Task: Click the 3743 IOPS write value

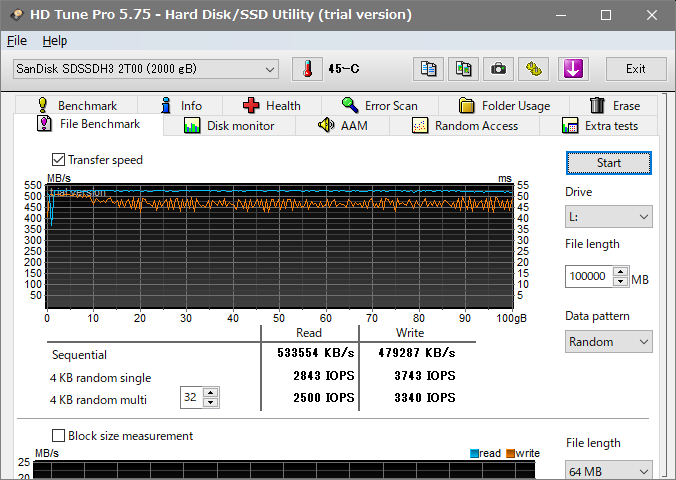Action: [x=425, y=376]
